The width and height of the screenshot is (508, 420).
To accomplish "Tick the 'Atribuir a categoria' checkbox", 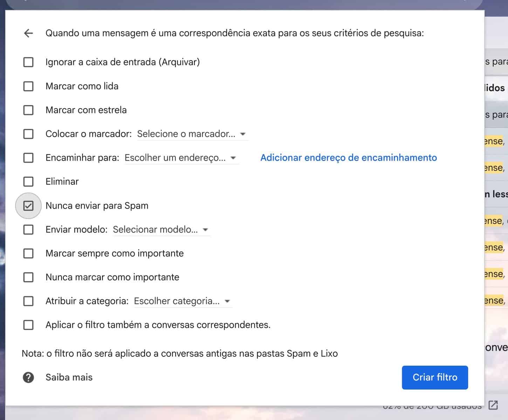I will coord(28,301).
